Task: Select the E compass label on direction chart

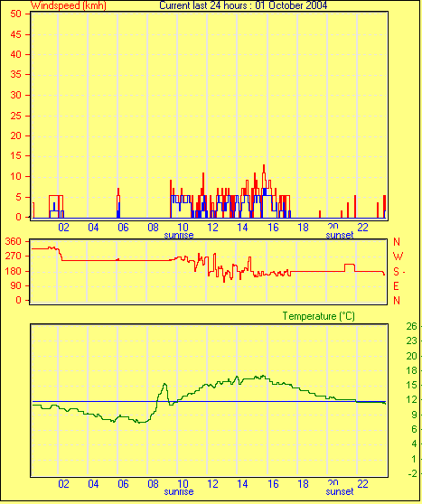Action: tap(397, 286)
